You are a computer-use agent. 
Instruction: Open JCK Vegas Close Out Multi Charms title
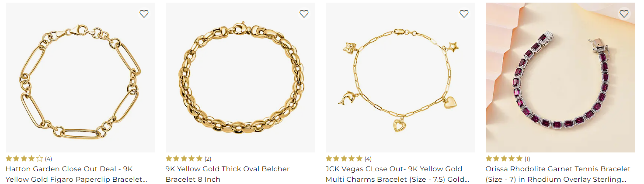397,174
